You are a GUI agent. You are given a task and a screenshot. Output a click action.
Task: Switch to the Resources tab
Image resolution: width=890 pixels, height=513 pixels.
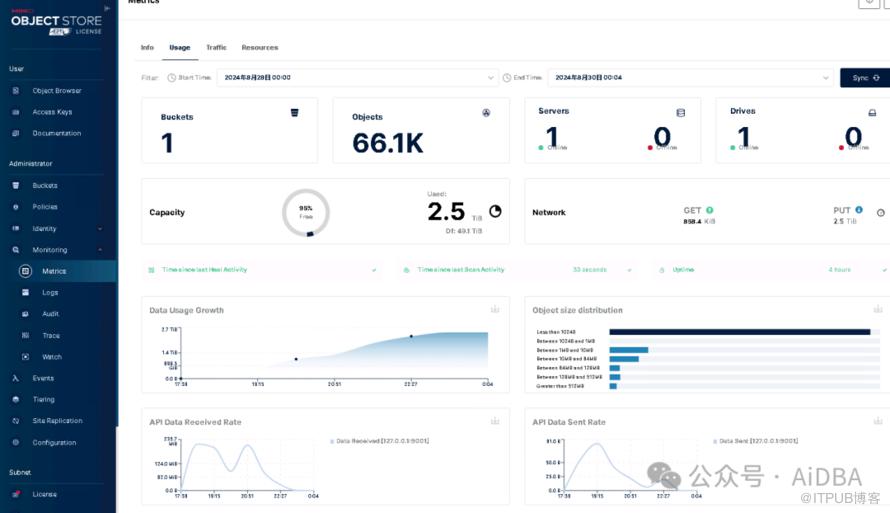click(x=260, y=48)
